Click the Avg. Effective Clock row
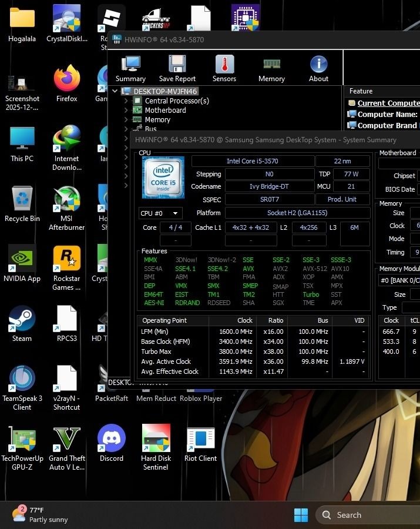Image resolution: width=420 pixels, height=529 pixels. pos(253,371)
